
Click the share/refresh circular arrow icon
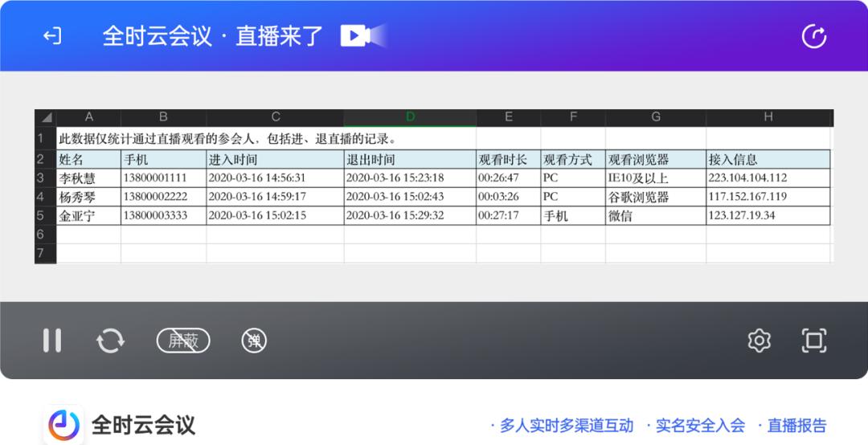(x=813, y=36)
